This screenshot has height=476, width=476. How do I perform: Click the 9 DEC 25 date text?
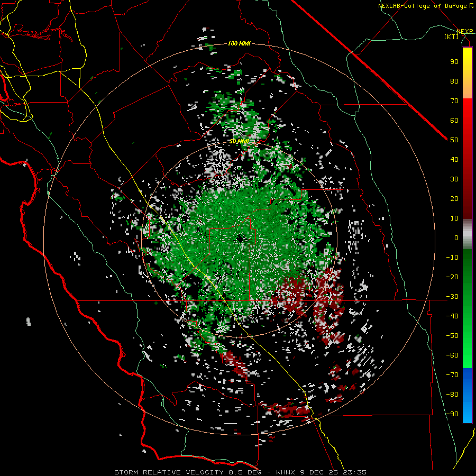[x=318, y=472]
